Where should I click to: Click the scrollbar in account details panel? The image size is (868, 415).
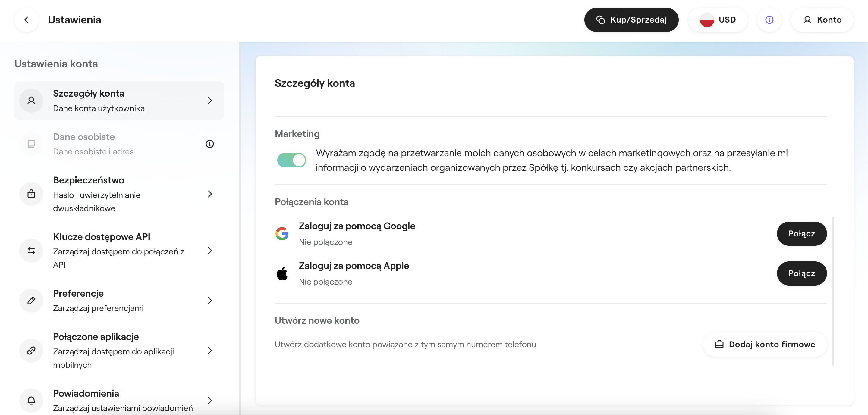[833, 292]
